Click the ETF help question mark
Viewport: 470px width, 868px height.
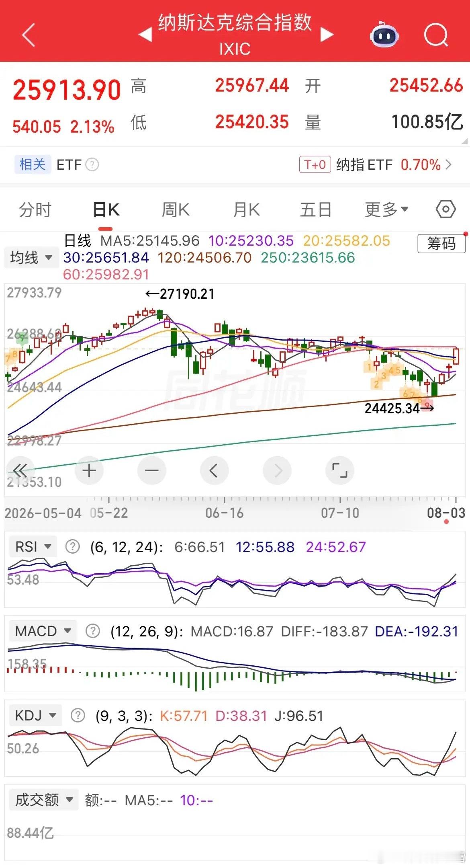92,164
